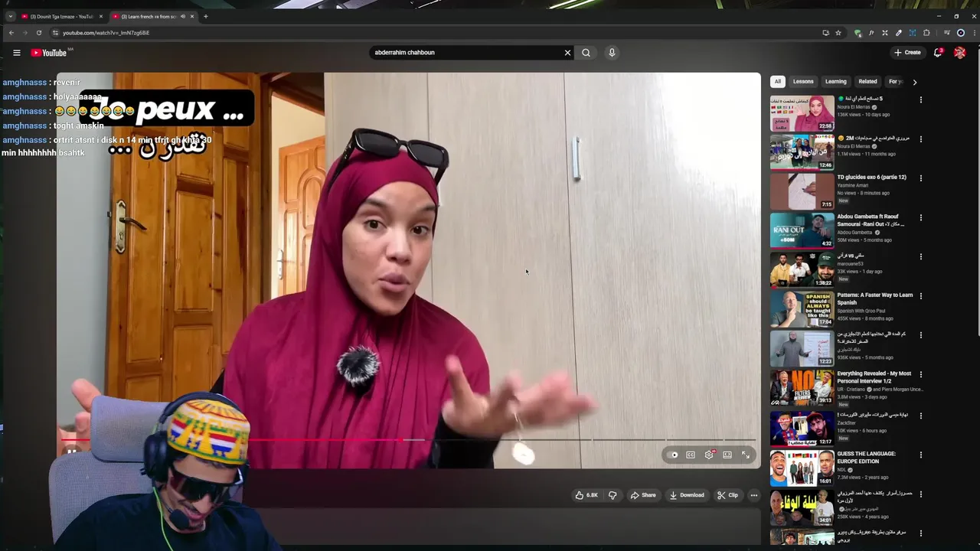This screenshot has height=551, width=980.
Task: Click the install/cast icon in address bar
Action: click(x=825, y=33)
